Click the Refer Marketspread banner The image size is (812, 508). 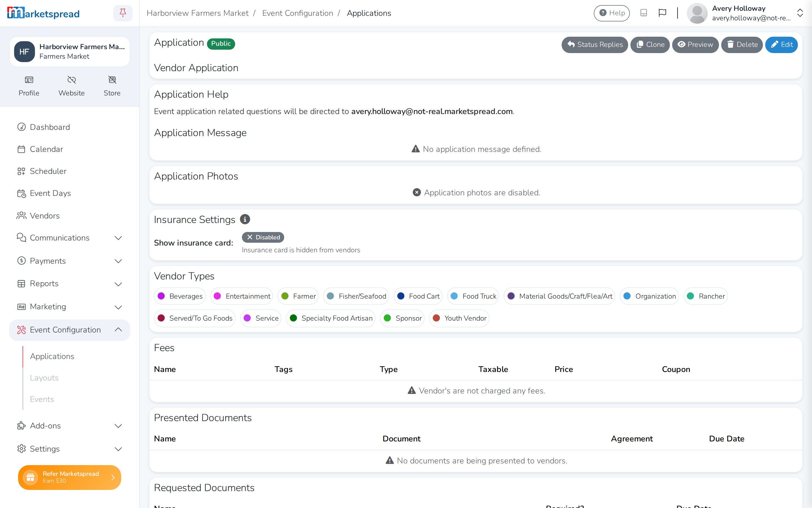tap(69, 477)
